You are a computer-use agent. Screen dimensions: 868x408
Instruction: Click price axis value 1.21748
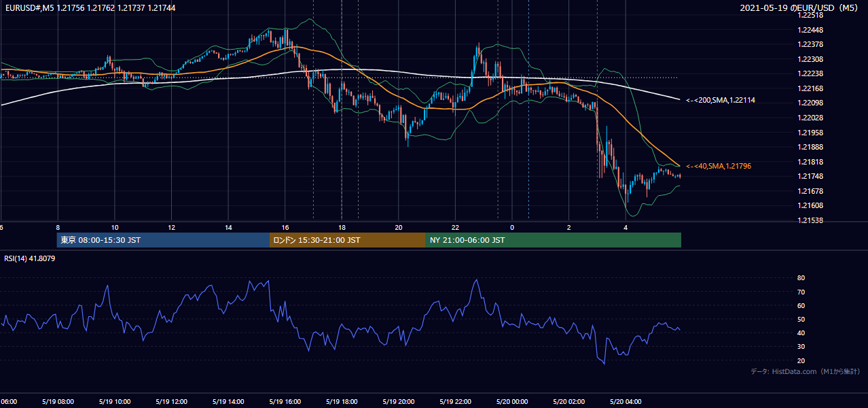(x=811, y=176)
